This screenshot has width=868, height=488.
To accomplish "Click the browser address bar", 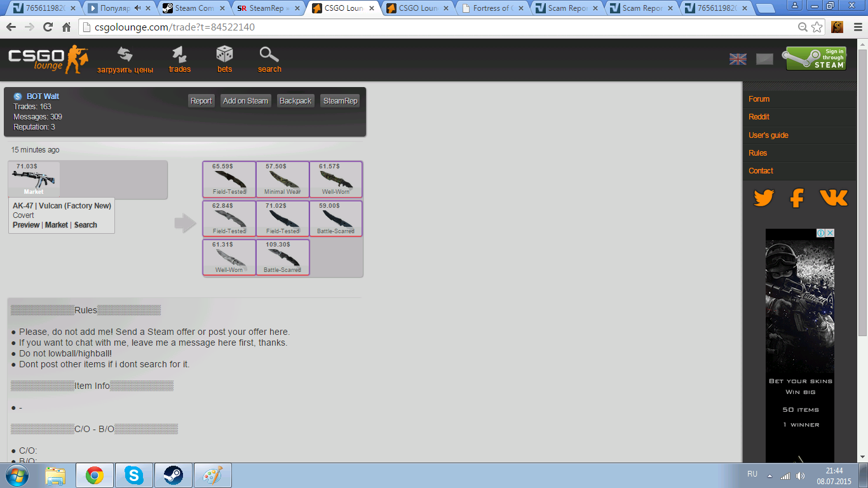I will point(438,27).
